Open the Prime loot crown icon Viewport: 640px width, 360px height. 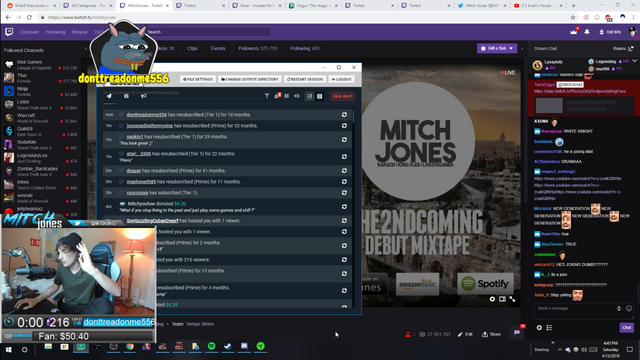click(573, 32)
